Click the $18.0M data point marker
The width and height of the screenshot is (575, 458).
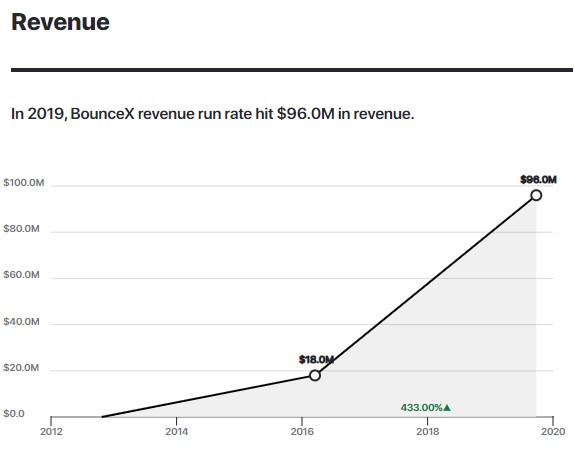point(315,375)
